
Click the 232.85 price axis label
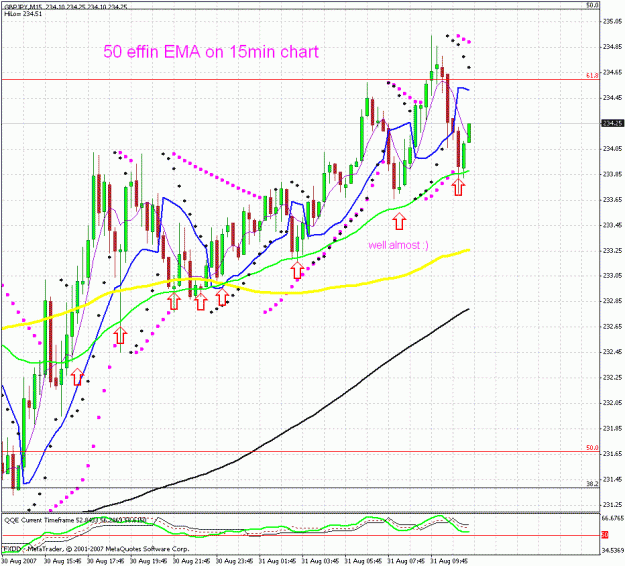click(x=613, y=301)
